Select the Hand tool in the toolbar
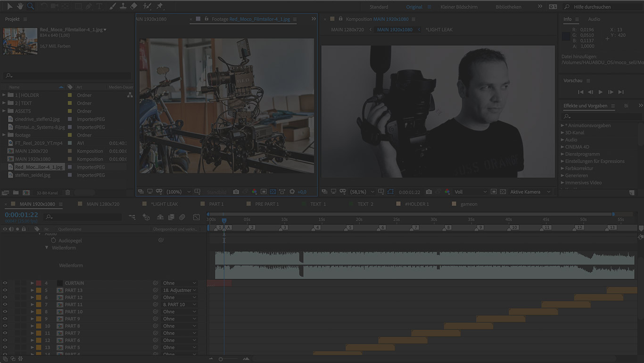The height and width of the screenshot is (363, 644). pyautogui.click(x=19, y=6)
